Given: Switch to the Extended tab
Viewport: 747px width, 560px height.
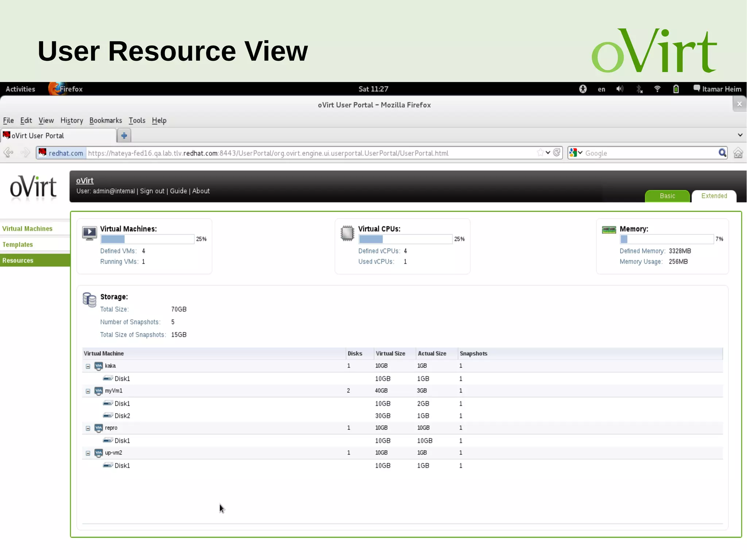Looking at the screenshot, I should (714, 196).
